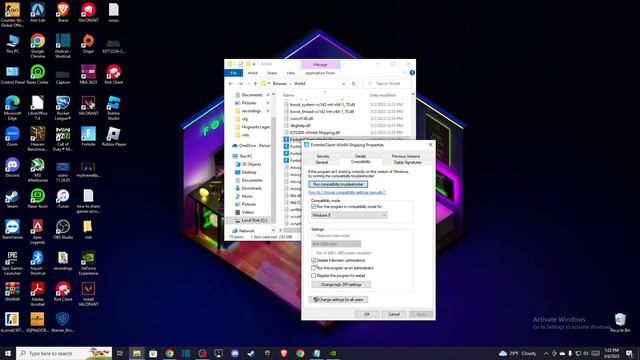Click Change high DPI settings
The image size is (640, 360).
coord(341,284)
